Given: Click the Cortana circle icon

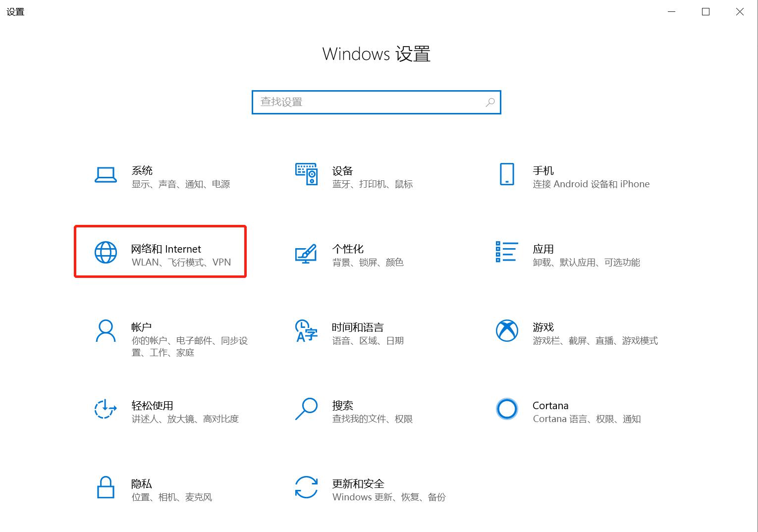Looking at the screenshot, I should 506,410.
